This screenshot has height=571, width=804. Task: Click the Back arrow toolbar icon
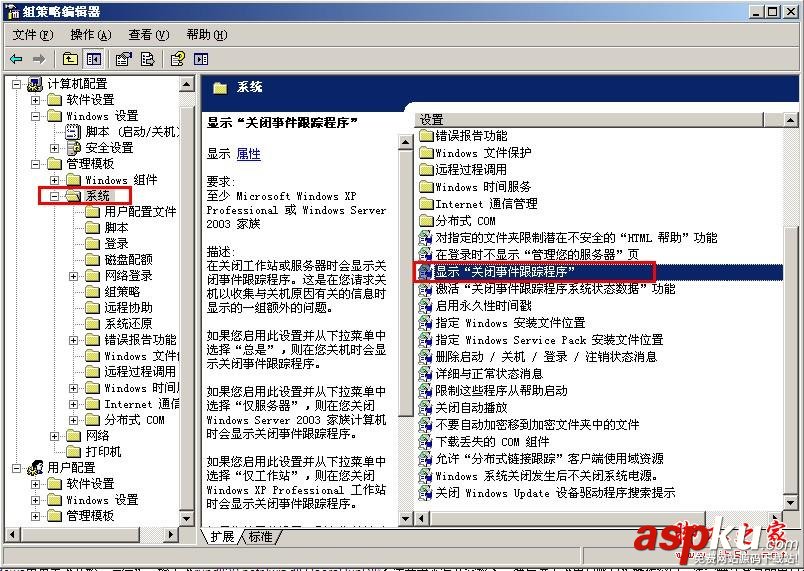coord(16,59)
